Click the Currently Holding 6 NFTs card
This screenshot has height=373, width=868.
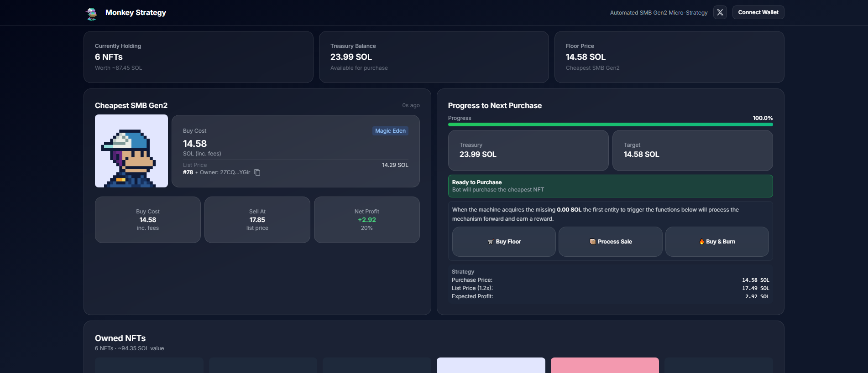coord(199,57)
